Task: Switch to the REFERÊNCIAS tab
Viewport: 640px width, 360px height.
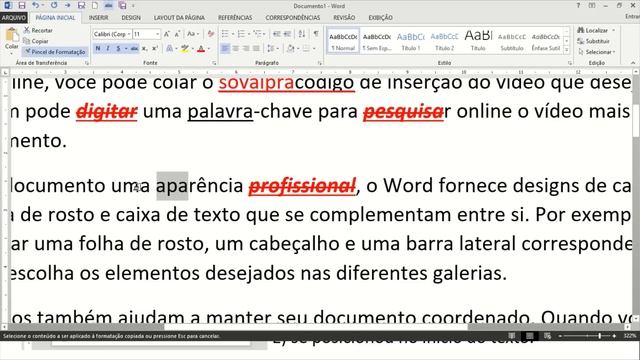Action: (235, 18)
